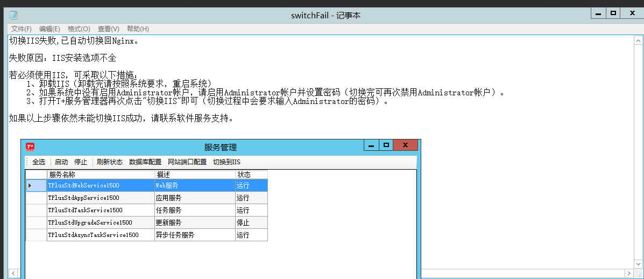Select the TPlusStdTaskService1500 cell
The width and height of the screenshot is (644, 279).
[x=101, y=210]
